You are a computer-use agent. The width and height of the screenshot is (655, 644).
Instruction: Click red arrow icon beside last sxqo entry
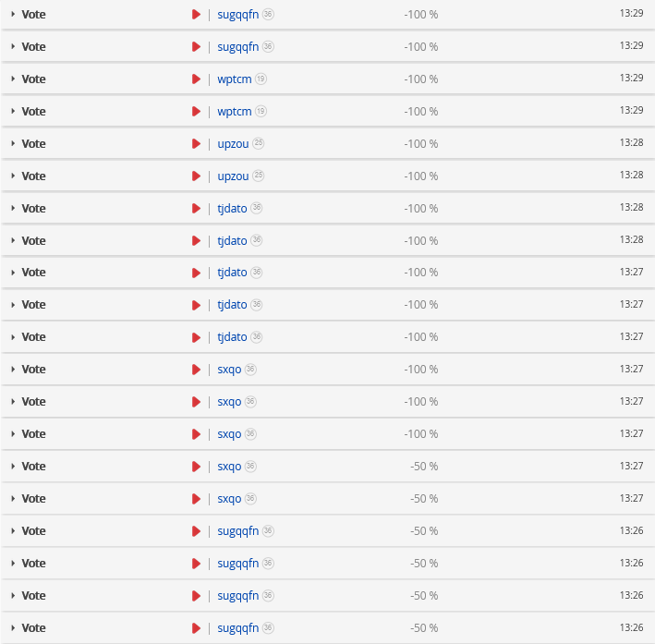click(196, 499)
